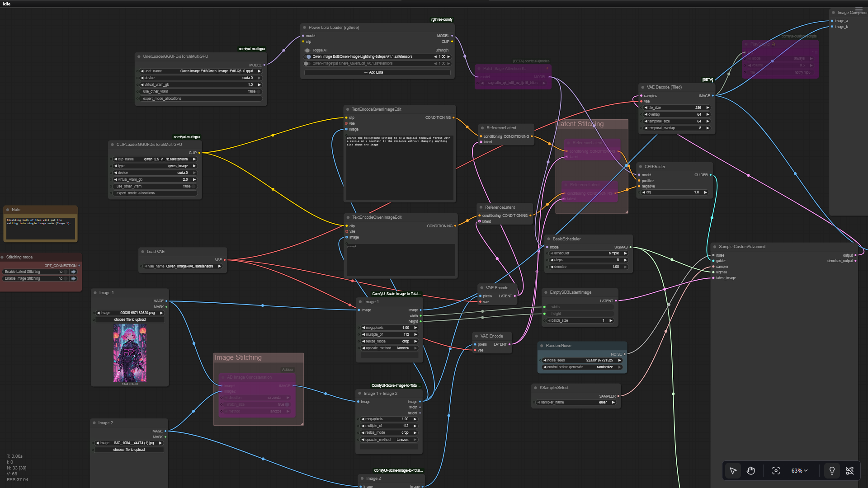Open the upscale_method dropdown in Image 1 scale node
This screenshot has height=488, width=868.
pos(390,348)
